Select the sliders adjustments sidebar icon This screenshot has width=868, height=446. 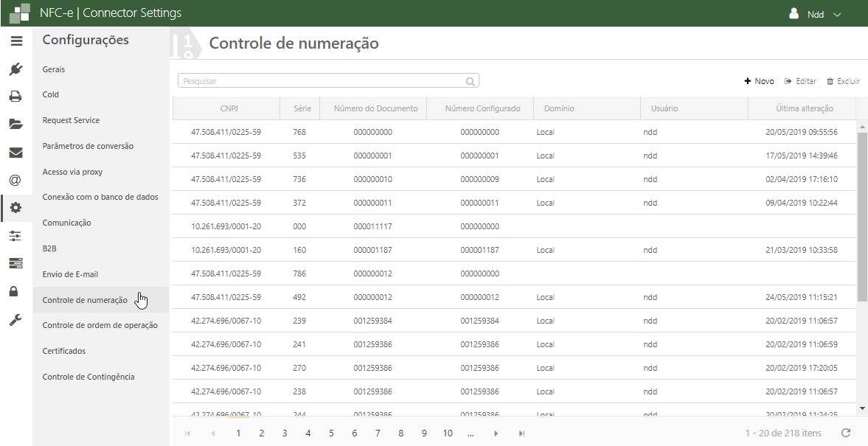[15, 236]
